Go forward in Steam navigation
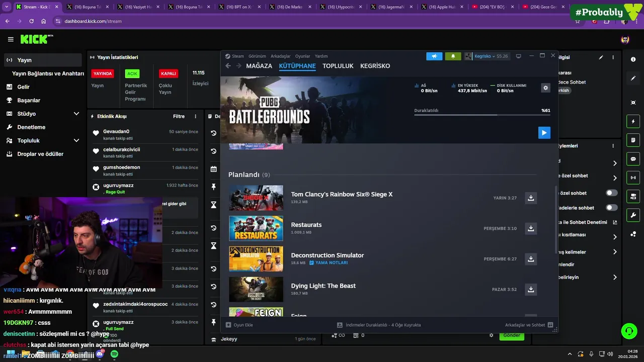 point(238,66)
